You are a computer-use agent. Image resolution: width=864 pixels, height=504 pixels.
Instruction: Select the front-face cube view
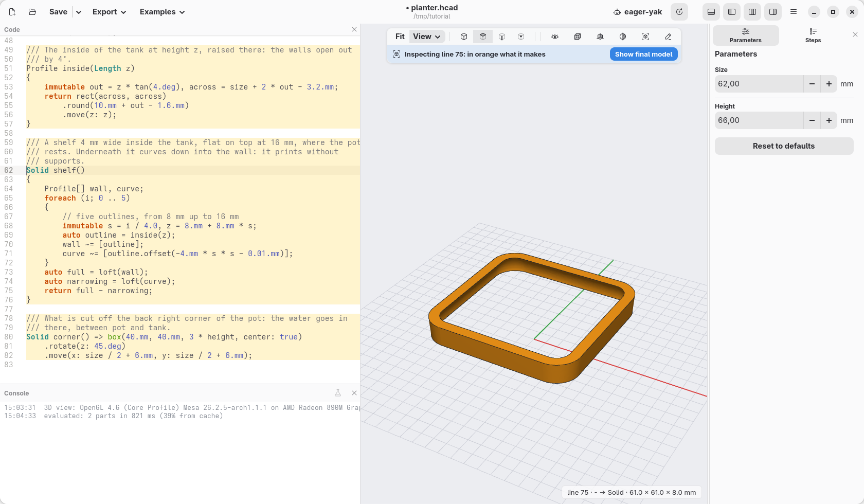[502, 37]
